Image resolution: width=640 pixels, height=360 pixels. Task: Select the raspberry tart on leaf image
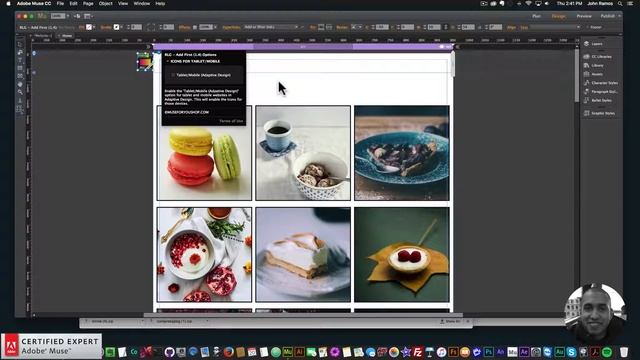pyautogui.click(x=402, y=255)
